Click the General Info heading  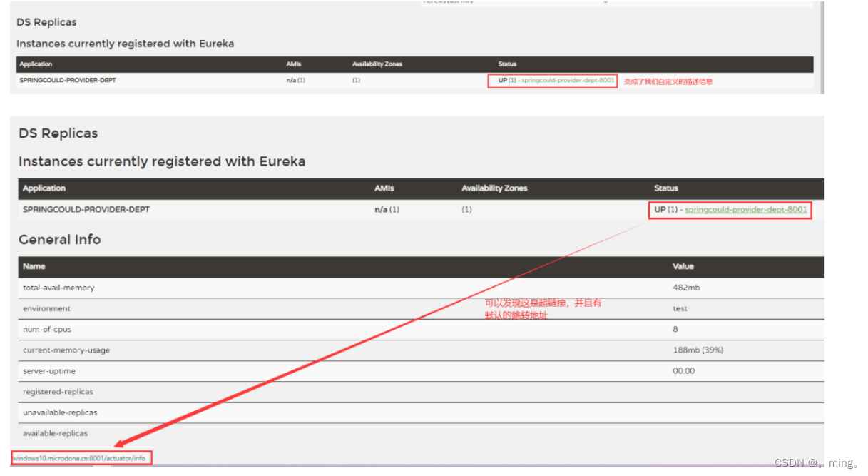(60, 240)
